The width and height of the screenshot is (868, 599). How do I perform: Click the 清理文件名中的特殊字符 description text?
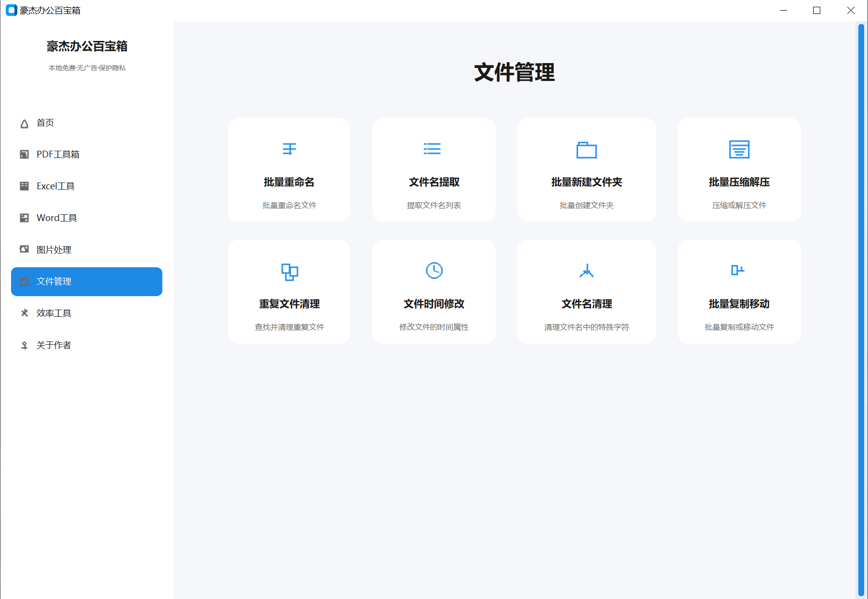(x=587, y=327)
